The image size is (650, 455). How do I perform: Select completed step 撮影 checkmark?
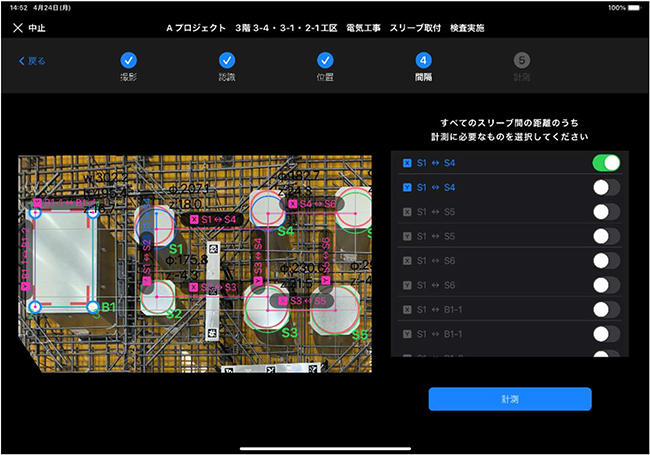129,61
